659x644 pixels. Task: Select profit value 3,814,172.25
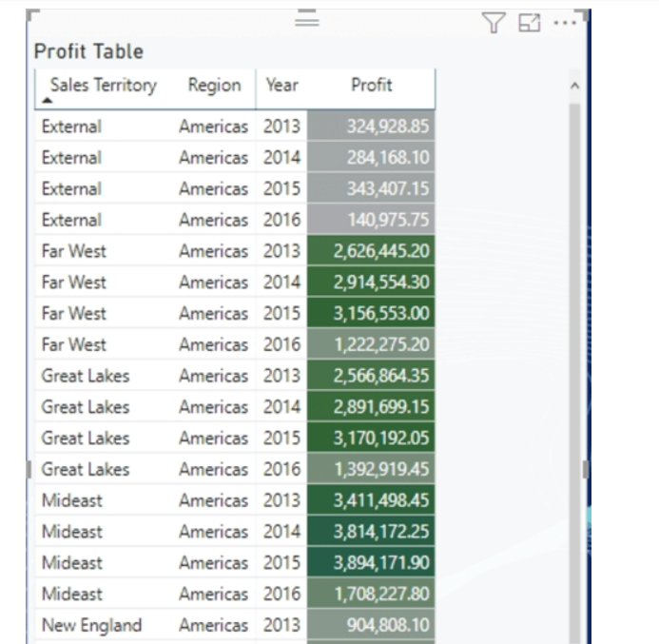[381, 532]
